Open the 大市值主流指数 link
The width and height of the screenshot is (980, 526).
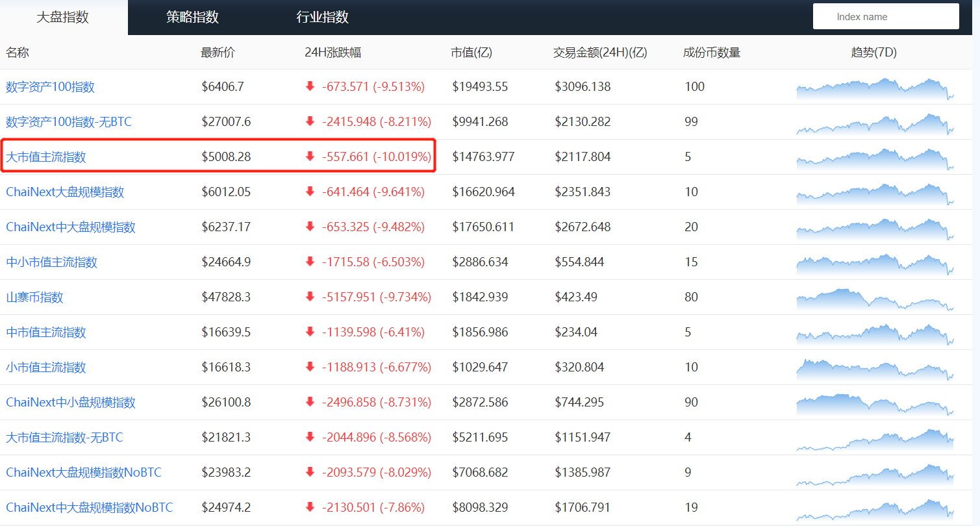pyautogui.click(x=46, y=157)
